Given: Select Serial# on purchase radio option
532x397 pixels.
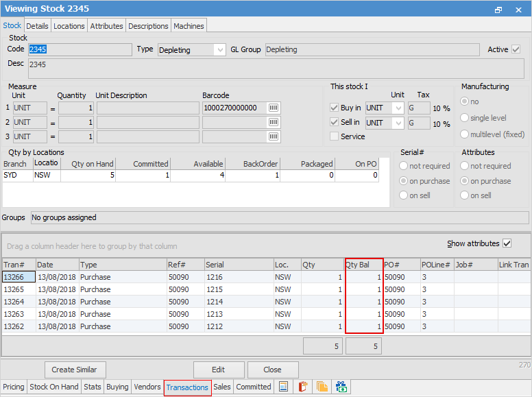Looking at the screenshot, I should pos(404,181).
